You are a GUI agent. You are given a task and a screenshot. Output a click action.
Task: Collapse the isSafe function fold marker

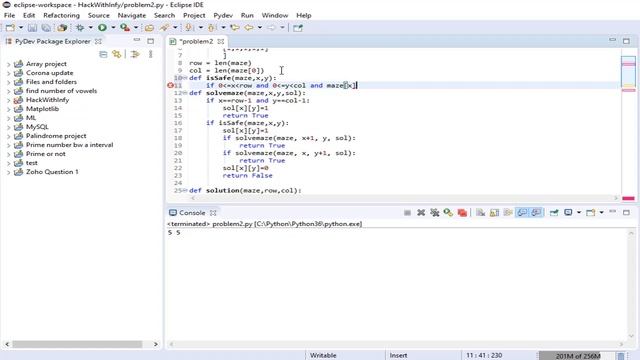[185, 78]
